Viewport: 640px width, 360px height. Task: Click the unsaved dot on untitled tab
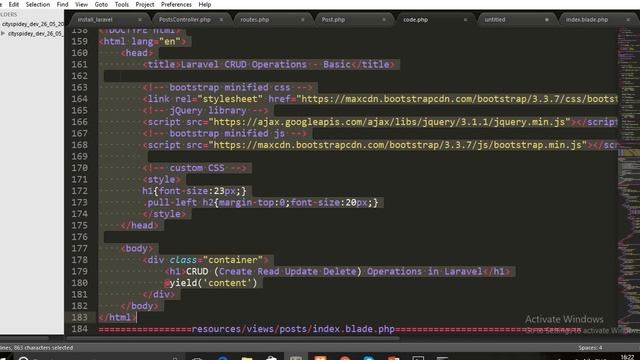(547, 20)
